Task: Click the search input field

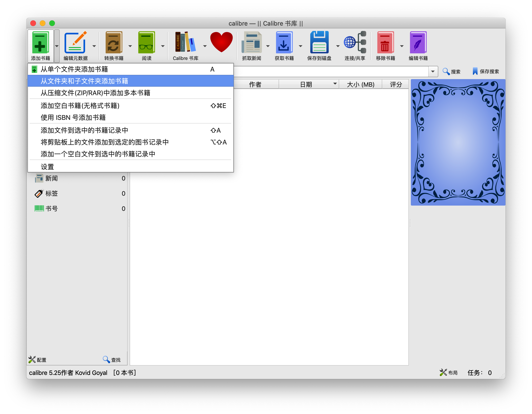Action: [x=331, y=72]
